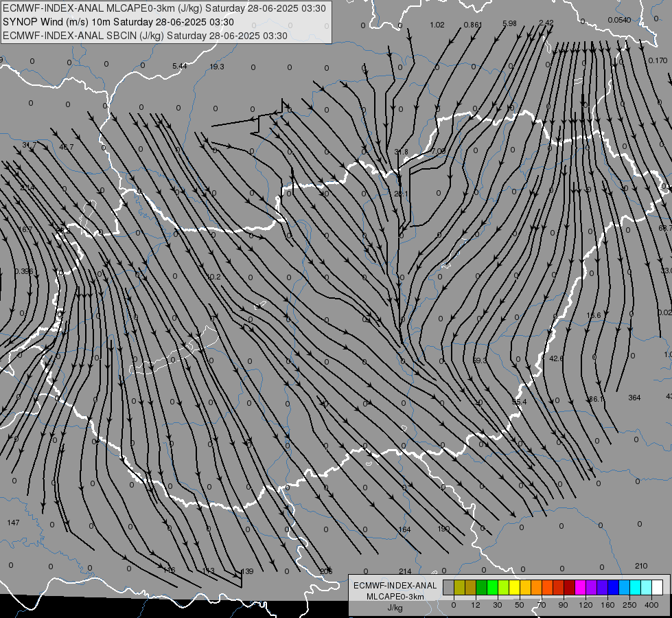Viewport: 672px width, 618px height.
Task: Click the map value 147
Action: click(x=13, y=523)
